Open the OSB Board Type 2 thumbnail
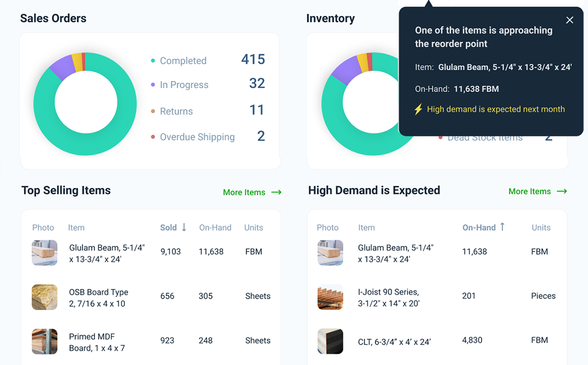 pos(45,297)
